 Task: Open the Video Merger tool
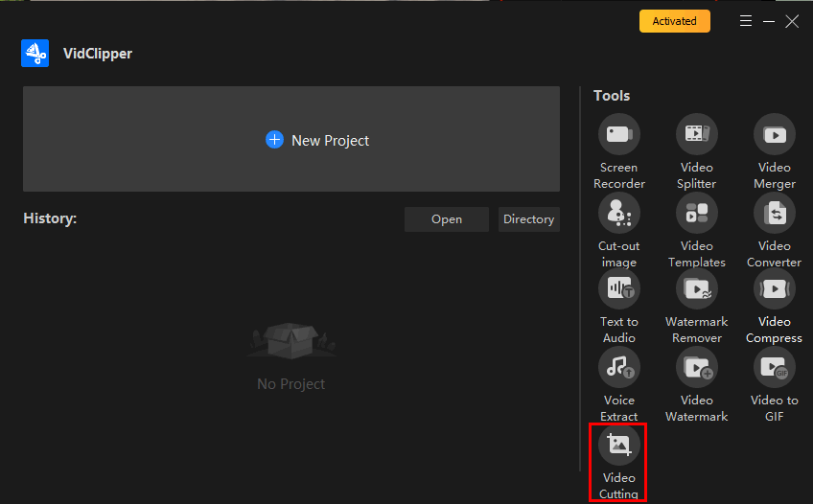774,134
